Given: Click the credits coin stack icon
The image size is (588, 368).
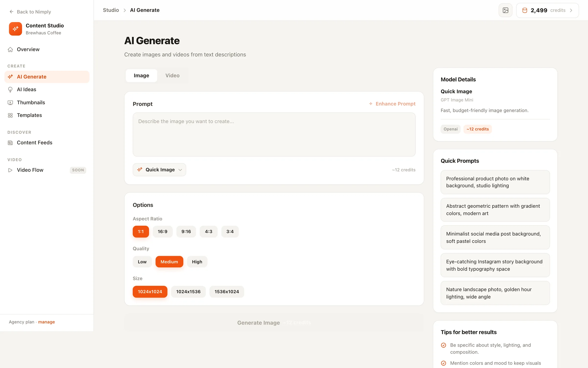Looking at the screenshot, I should tap(525, 10).
